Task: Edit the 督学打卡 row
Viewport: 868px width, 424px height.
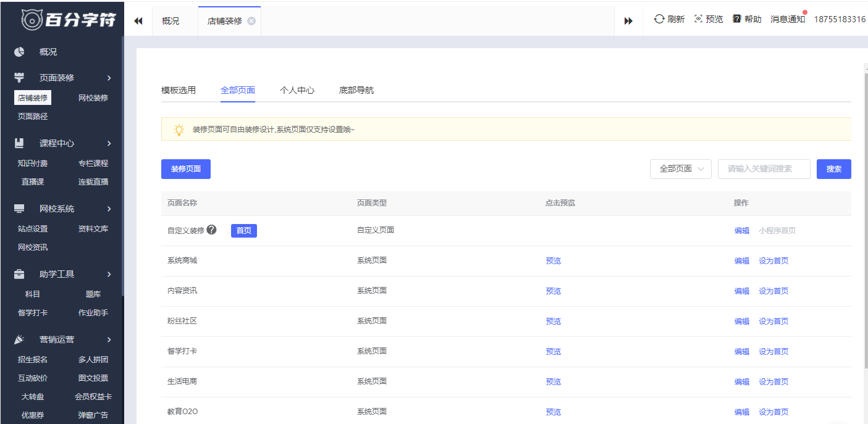Action: click(742, 352)
